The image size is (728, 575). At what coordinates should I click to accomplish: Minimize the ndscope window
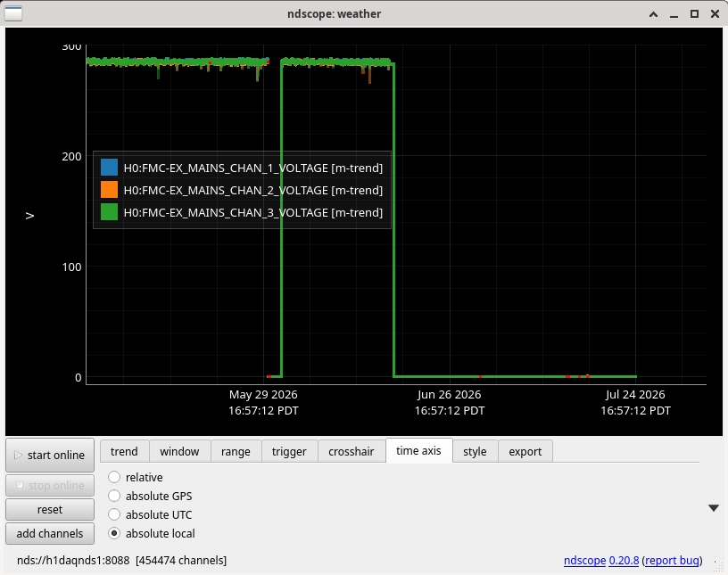coord(674,15)
